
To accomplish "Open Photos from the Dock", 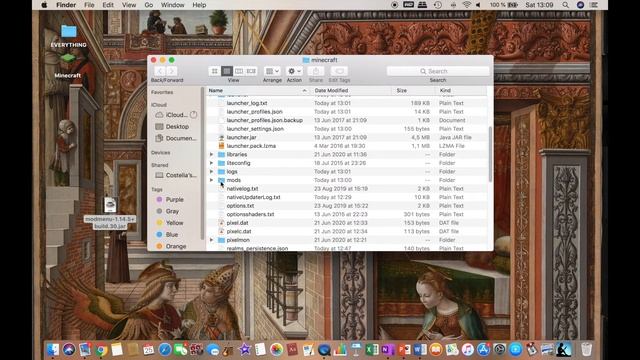I will pyautogui.click(x=276, y=350).
